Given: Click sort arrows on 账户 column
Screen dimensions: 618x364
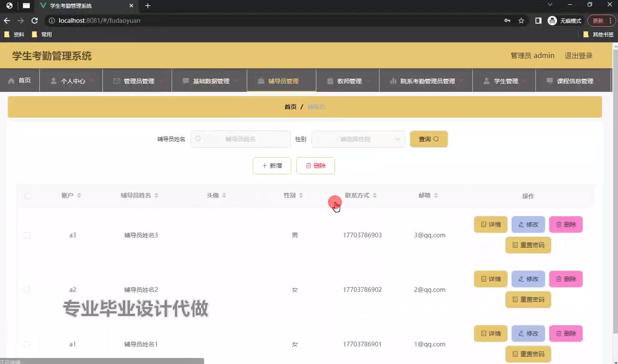Looking at the screenshot, I should pos(79,196).
